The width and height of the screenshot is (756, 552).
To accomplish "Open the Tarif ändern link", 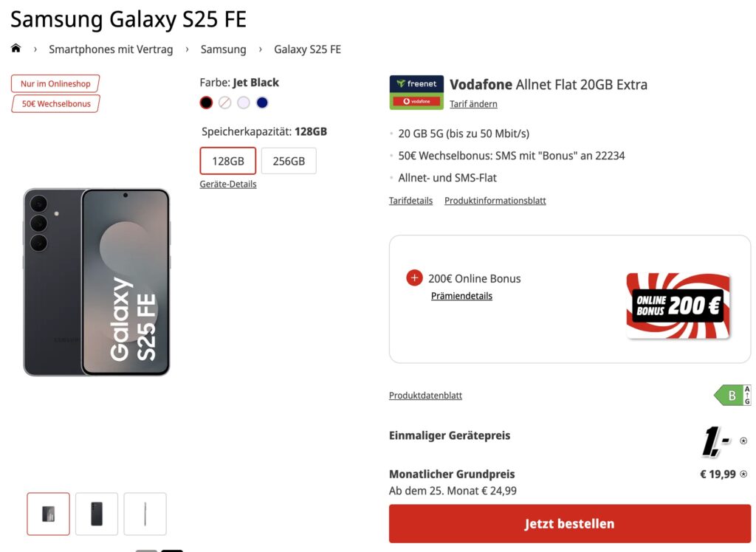I will coord(473,104).
